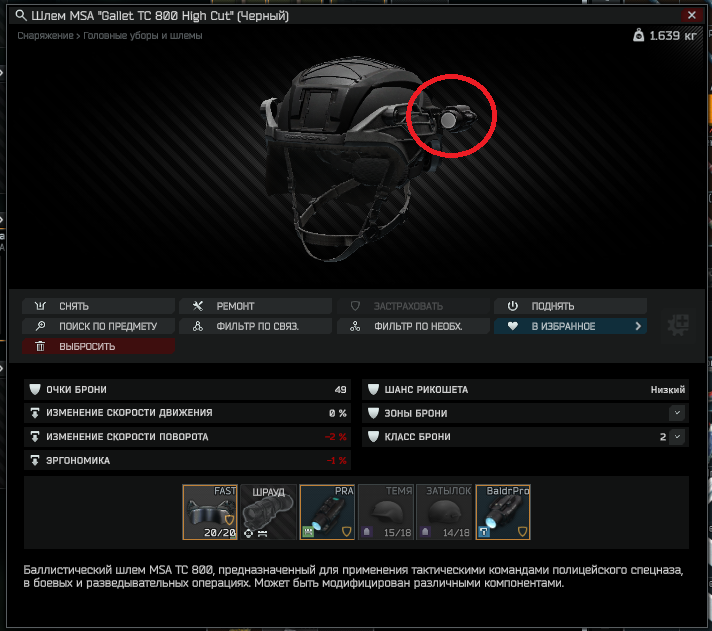Click the -2 % turn speed value
Viewport: 712px width, 631px height.
pos(336,437)
